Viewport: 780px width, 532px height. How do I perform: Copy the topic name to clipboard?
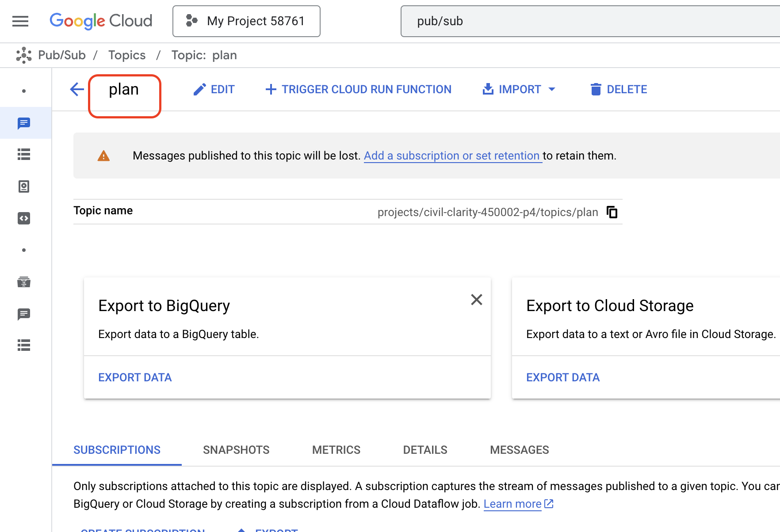tap(612, 212)
